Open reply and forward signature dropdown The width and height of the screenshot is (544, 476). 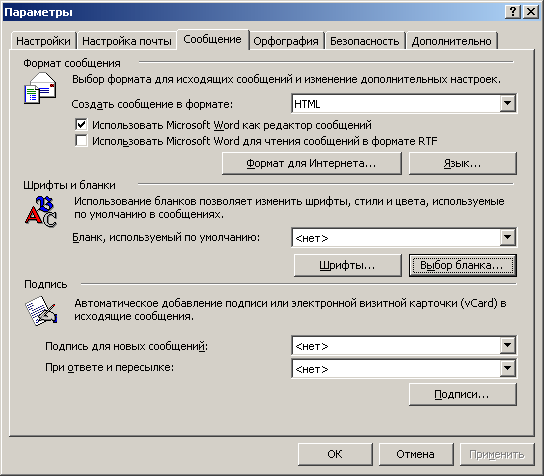507,368
